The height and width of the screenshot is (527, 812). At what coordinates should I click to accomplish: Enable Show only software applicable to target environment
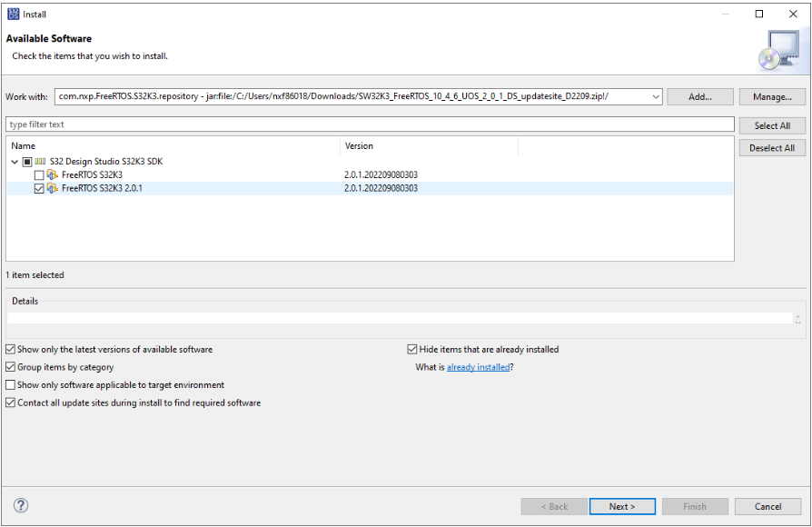click(10, 385)
